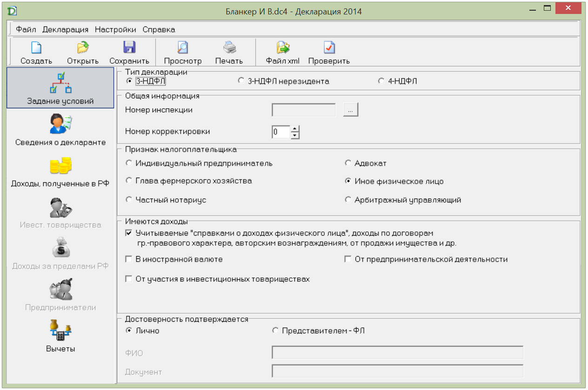Choose Индивидуальный предприниматель option
The image size is (588, 390).
pos(129,163)
